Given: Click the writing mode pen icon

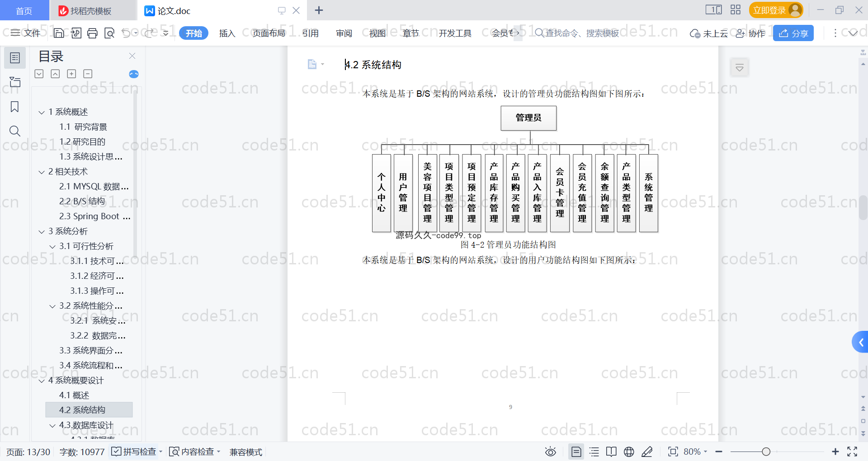Looking at the screenshot, I should (x=647, y=452).
